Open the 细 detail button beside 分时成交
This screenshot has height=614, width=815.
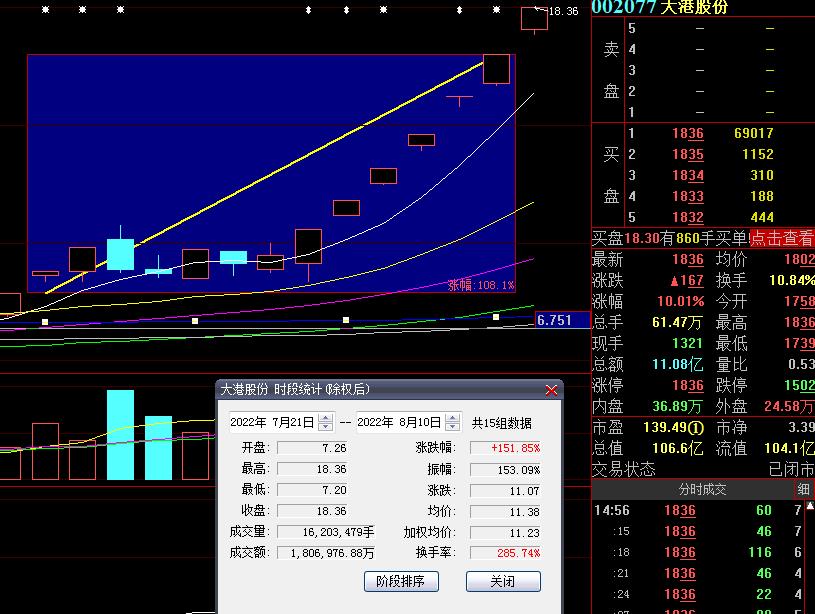(x=803, y=490)
